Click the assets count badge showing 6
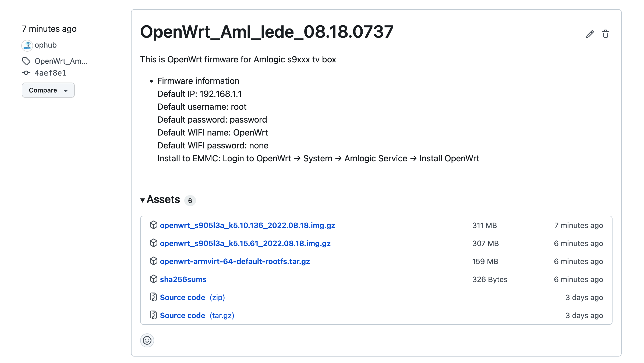The height and width of the screenshot is (363, 644). [190, 201]
